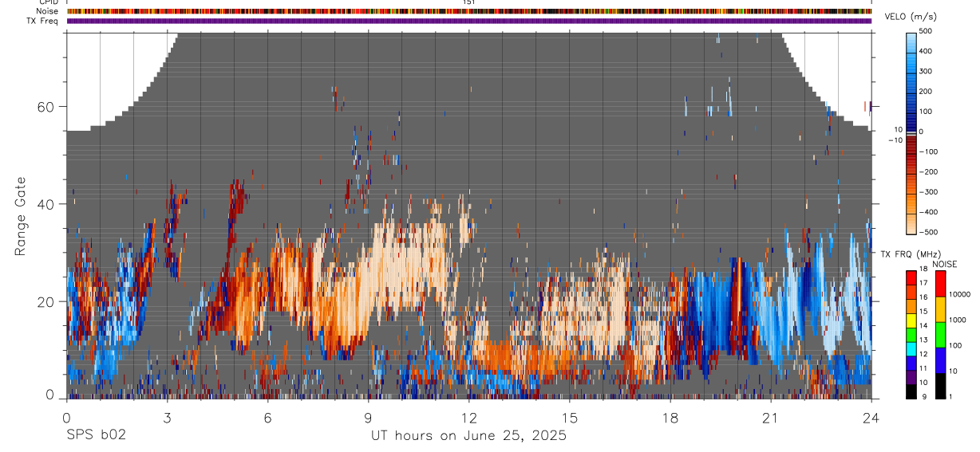Click hour 3 tick label on time axis
The height and width of the screenshot is (452, 980).
pyautogui.click(x=167, y=418)
